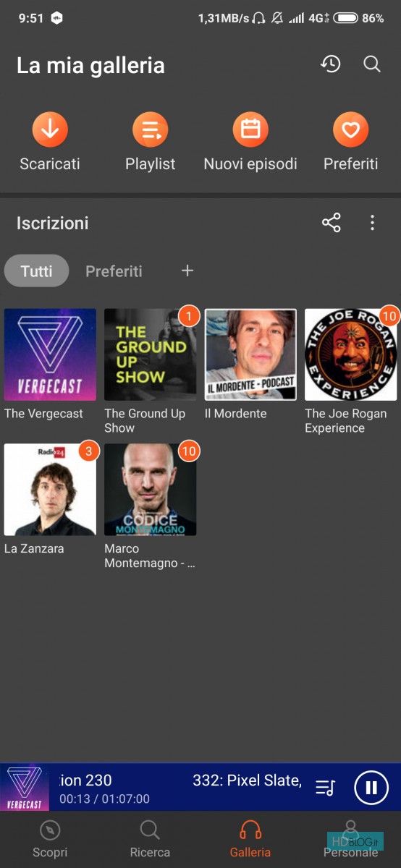Pause the playing episode
This screenshot has width=401, height=868.
[371, 787]
